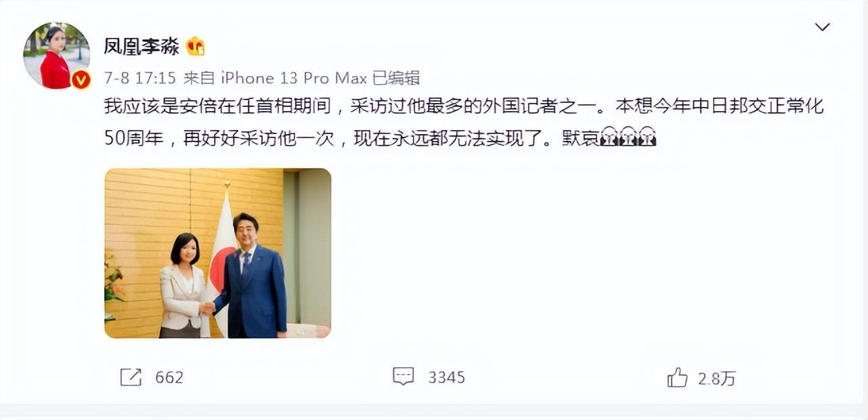This screenshot has width=868, height=420.
Task: Click the like count 2.8万
Action: (x=717, y=379)
